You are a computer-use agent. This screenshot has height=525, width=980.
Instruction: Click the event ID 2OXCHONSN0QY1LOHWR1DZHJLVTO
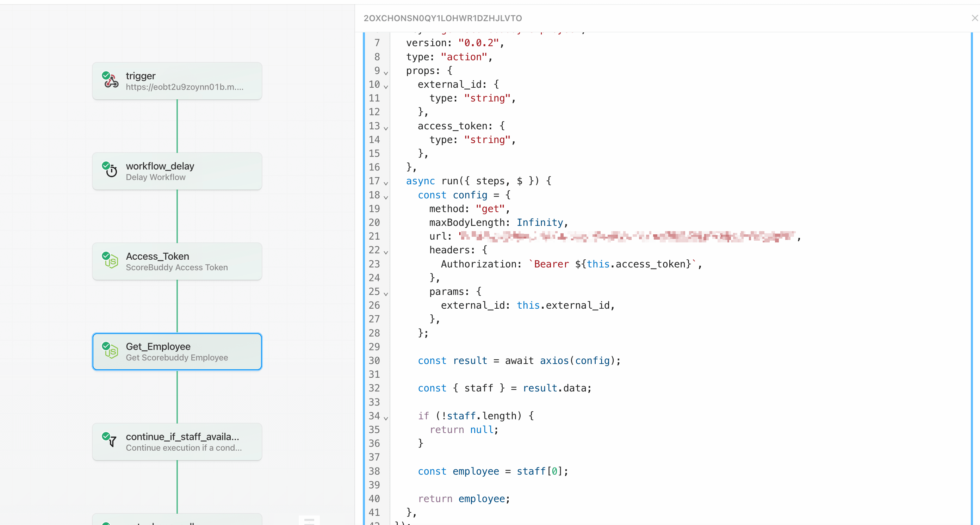point(442,18)
